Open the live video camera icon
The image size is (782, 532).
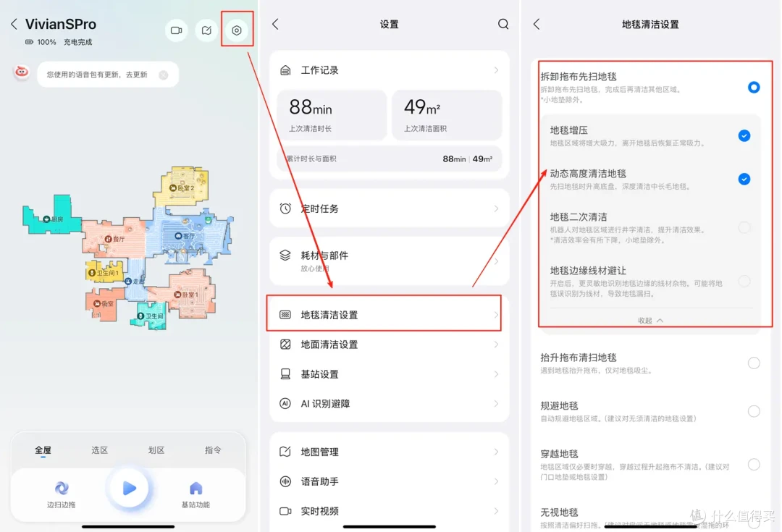pos(177,30)
